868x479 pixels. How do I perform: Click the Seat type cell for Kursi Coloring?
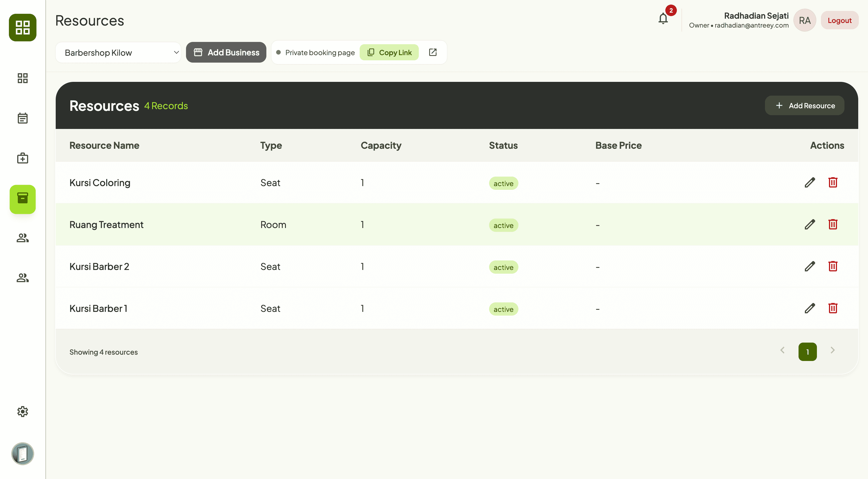pyautogui.click(x=270, y=183)
